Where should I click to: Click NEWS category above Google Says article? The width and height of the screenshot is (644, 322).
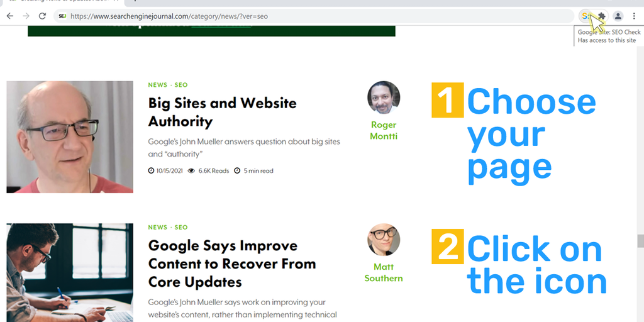pos(158,227)
